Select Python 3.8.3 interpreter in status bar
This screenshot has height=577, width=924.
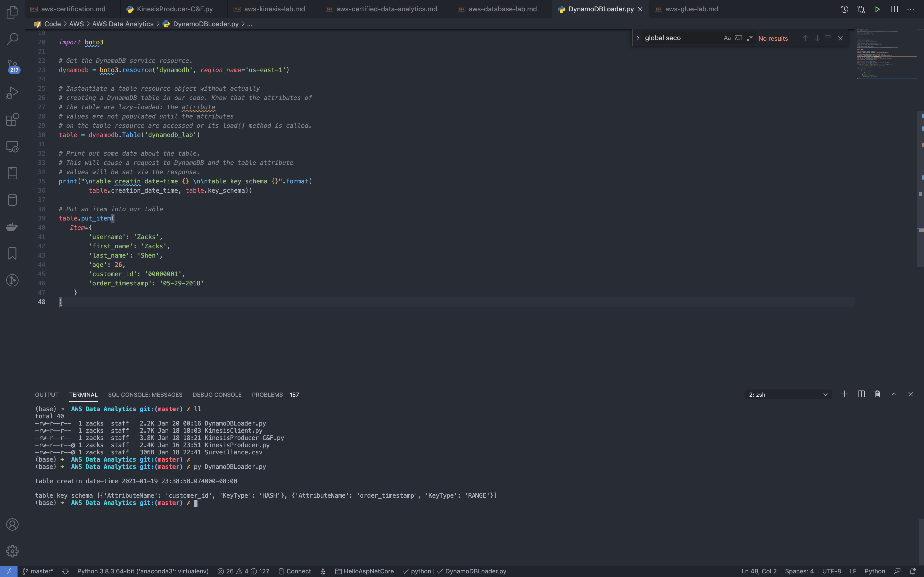pos(143,571)
